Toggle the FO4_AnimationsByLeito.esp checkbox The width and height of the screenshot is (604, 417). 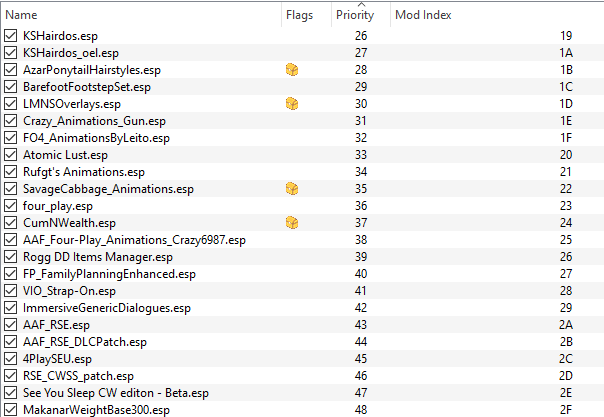point(11,138)
